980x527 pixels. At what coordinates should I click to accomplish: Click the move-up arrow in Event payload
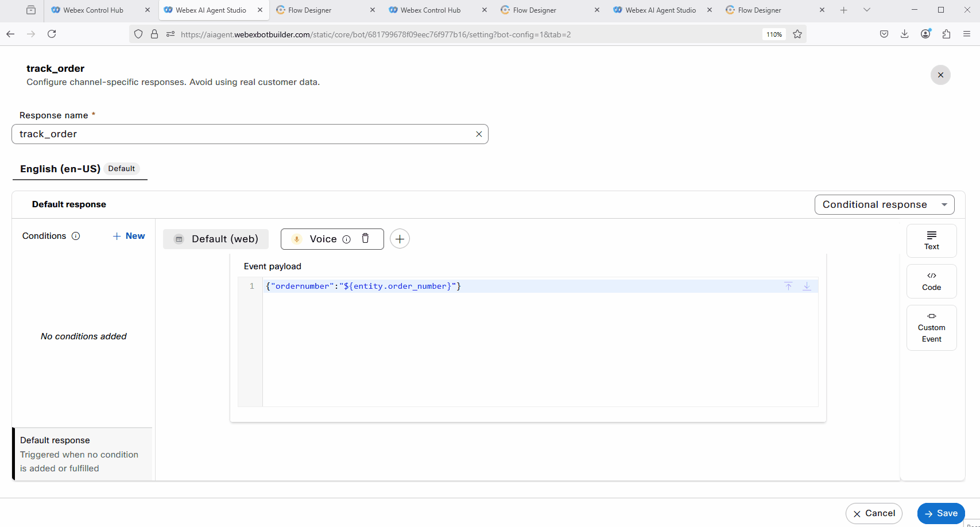click(788, 286)
